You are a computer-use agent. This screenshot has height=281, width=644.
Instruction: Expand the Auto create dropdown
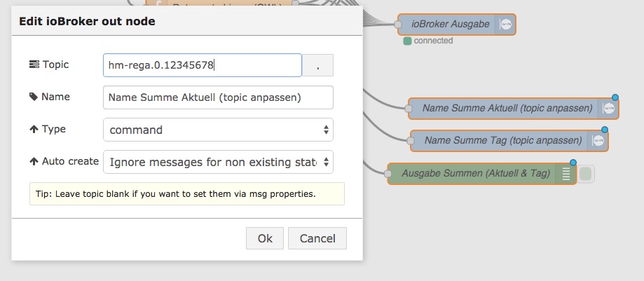click(x=218, y=162)
